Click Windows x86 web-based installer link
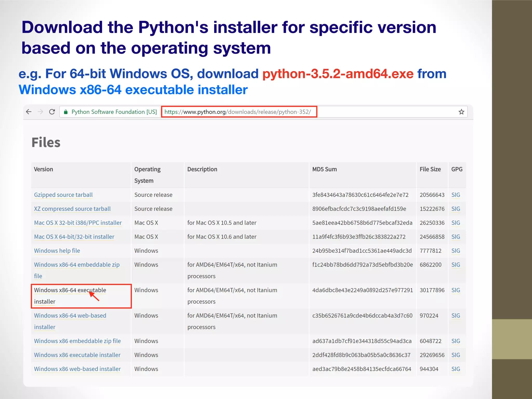 77,369
